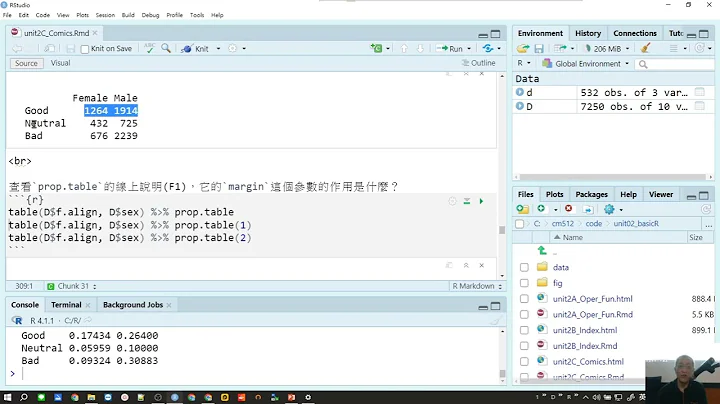Select checkbox for unit2B_Index.Rmd
Screen dimensions: 720x404
tap(524, 346)
